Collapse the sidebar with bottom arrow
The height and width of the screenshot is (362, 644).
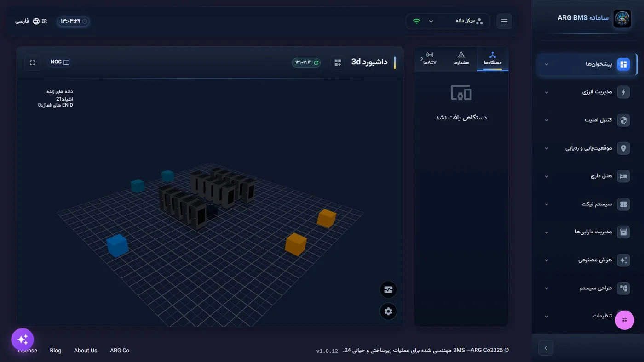(546, 348)
